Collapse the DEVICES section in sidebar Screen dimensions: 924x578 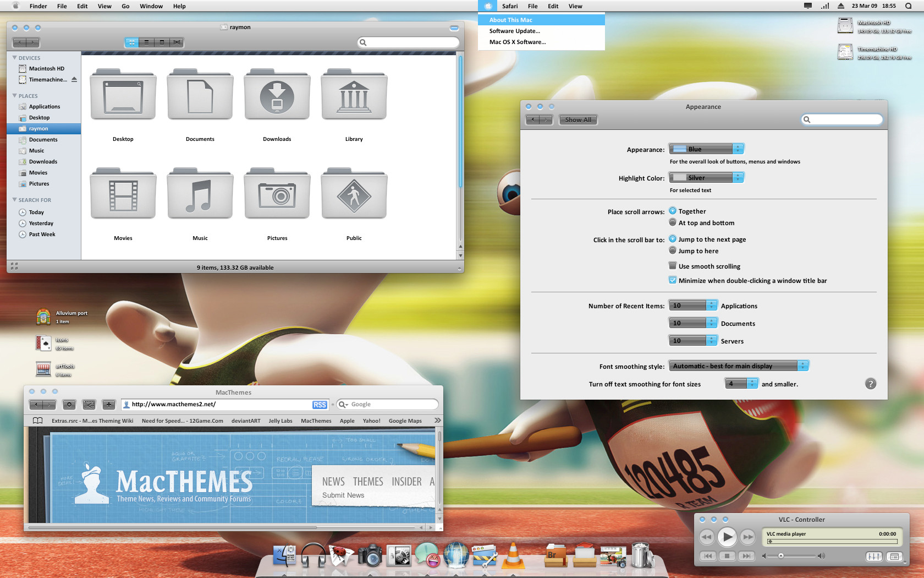click(x=14, y=58)
